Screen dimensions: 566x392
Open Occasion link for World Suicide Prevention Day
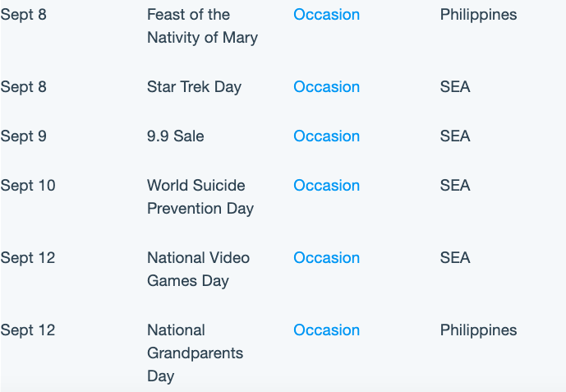(x=326, y=186)
